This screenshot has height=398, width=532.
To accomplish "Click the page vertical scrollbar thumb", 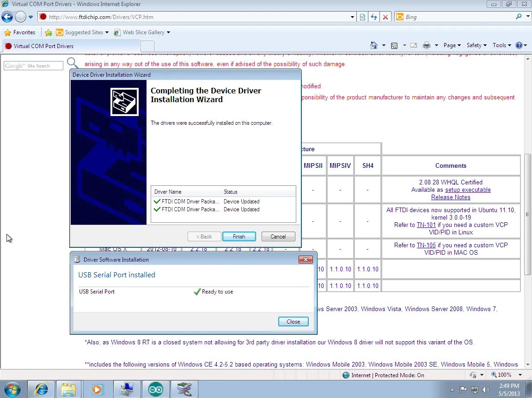I will 527,214.
